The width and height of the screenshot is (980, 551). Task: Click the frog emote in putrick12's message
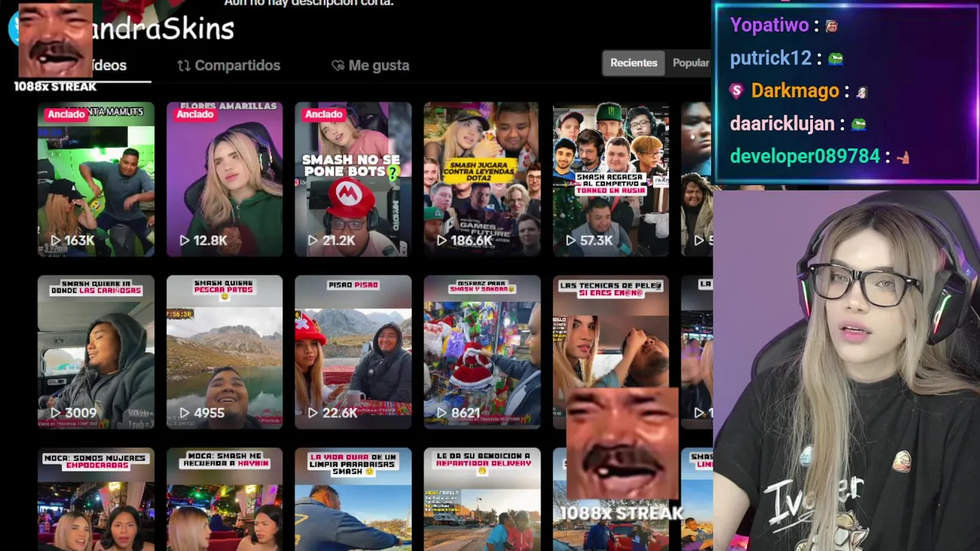pos(835,59)
